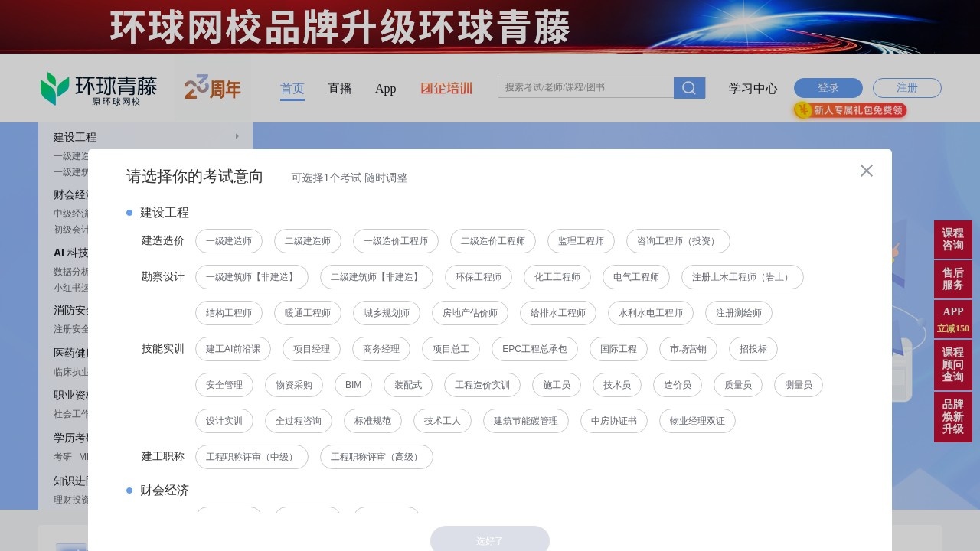Expand the 建设工程 category arrow
The image size is (980, 551).
[x=237, y=136]
